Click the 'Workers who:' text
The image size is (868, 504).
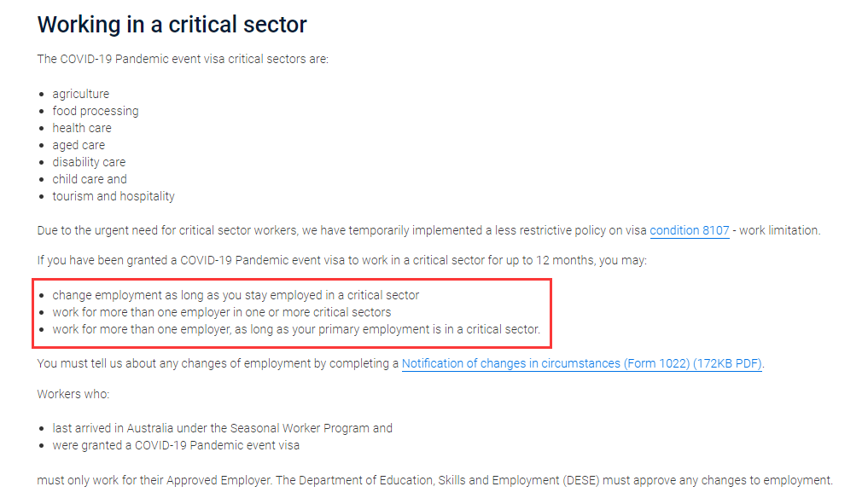click(x=73, y=395)
